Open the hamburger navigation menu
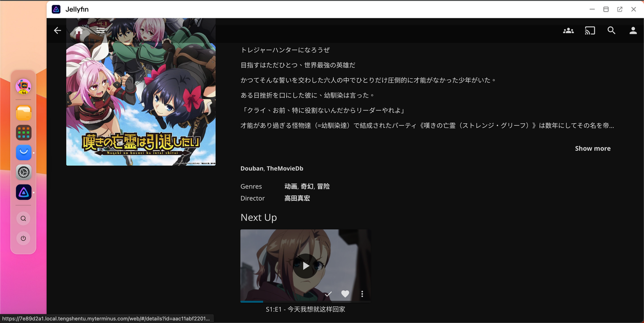This screenshot has width=644, height=323. [x=101, y=31]
